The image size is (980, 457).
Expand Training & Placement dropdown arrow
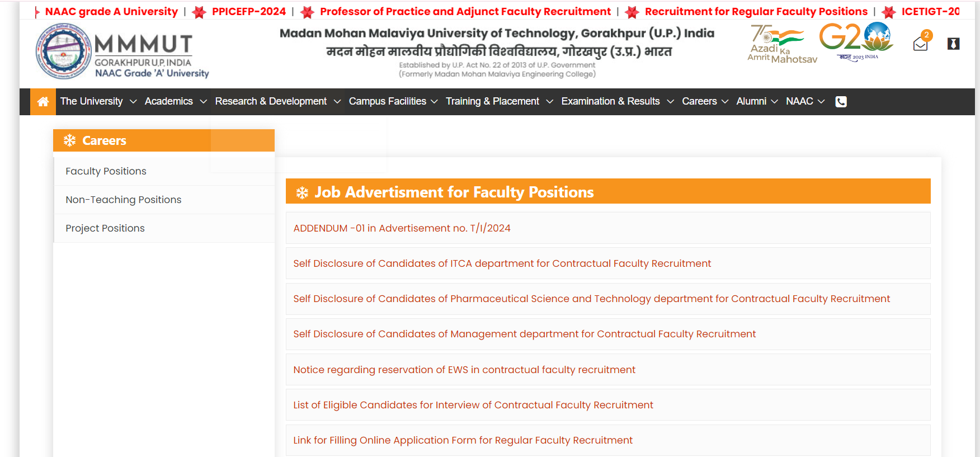coord(550,102)
